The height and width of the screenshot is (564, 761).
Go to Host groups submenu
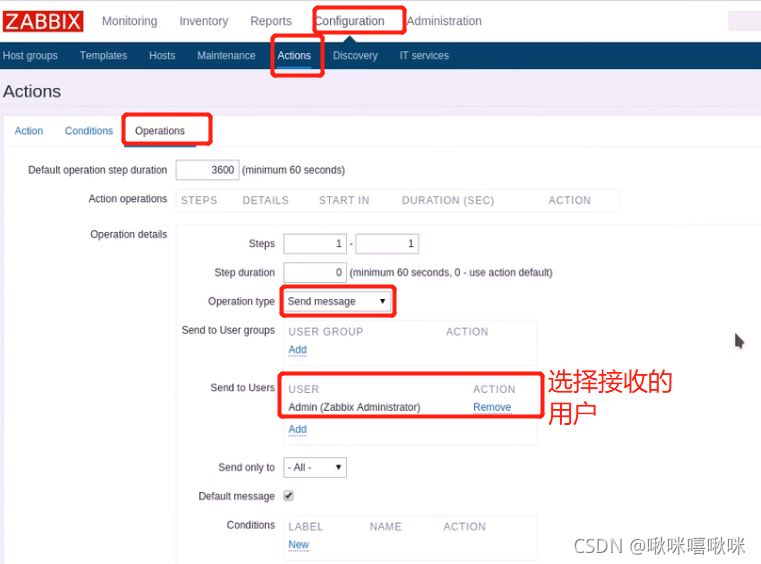click(x=30, y=55)
